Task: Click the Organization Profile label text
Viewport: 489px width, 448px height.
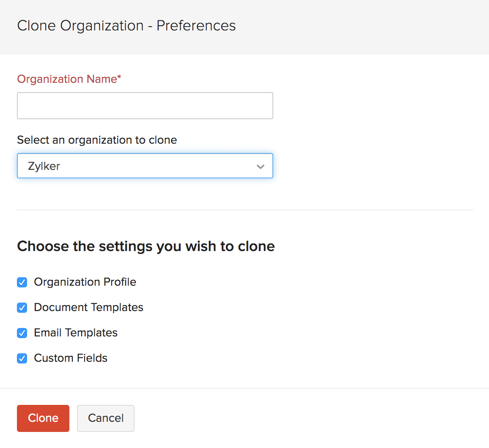Action: tap(85, 282)
